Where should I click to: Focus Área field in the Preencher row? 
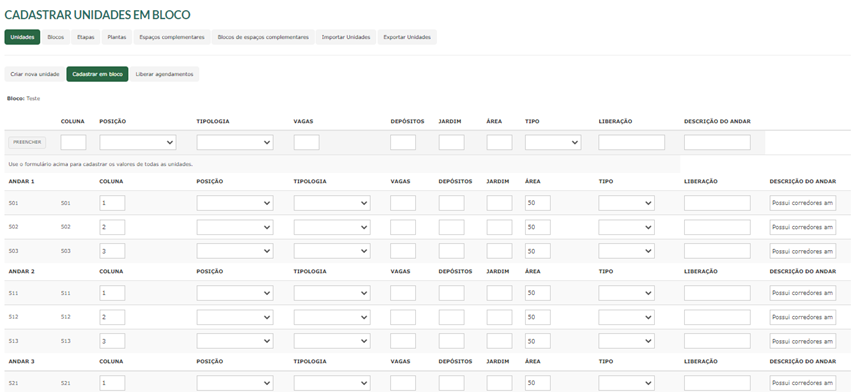click(500, 142)
